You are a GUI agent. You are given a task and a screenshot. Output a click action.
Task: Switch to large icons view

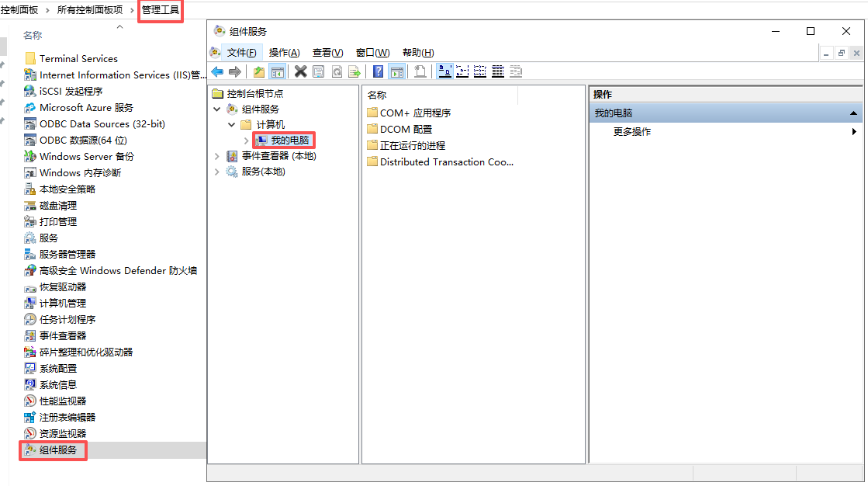click(x=445, y=72)
